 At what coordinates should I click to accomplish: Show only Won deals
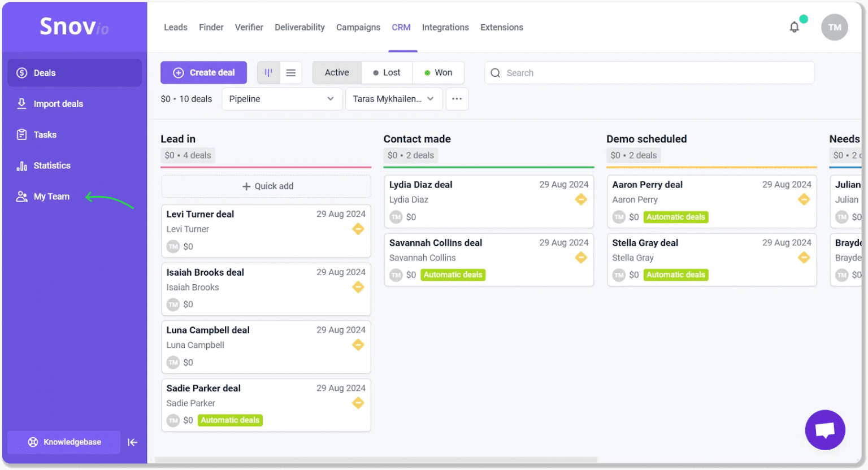pos(438,72)
